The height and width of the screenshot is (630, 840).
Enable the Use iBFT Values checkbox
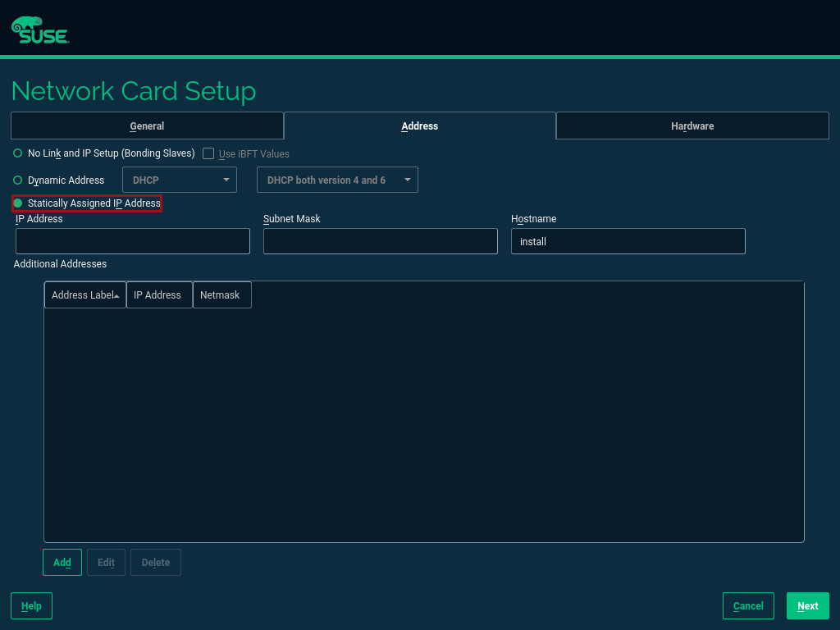(208, 153)
